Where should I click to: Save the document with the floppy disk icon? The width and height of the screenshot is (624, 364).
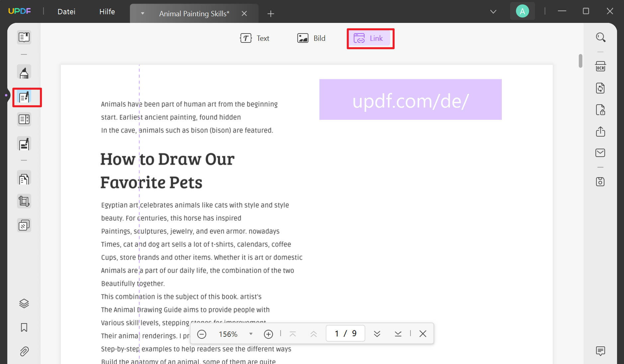(600, 182)
